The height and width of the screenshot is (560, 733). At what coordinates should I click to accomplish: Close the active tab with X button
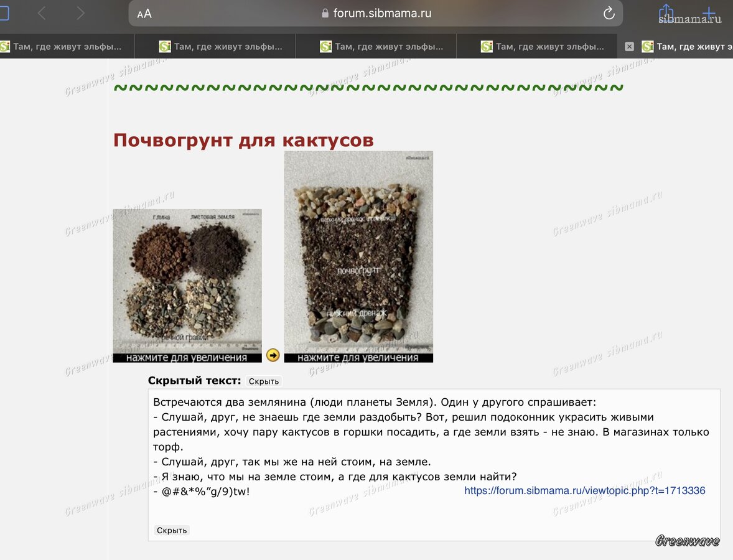(x=629, y=46)
